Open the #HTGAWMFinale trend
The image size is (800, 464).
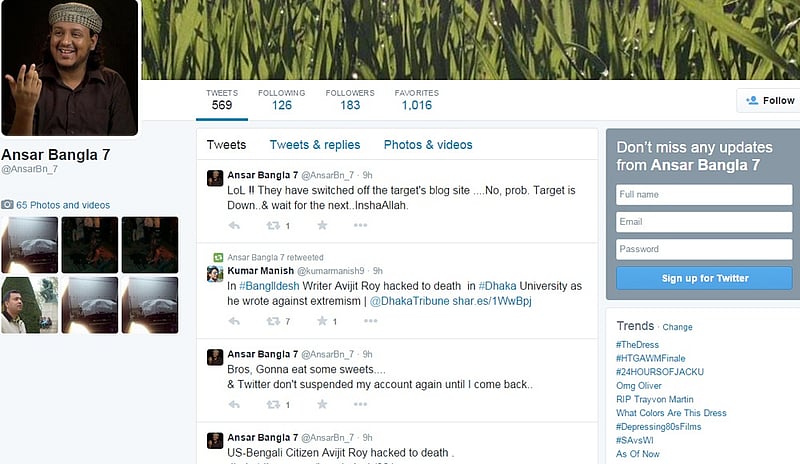[651, 358]
